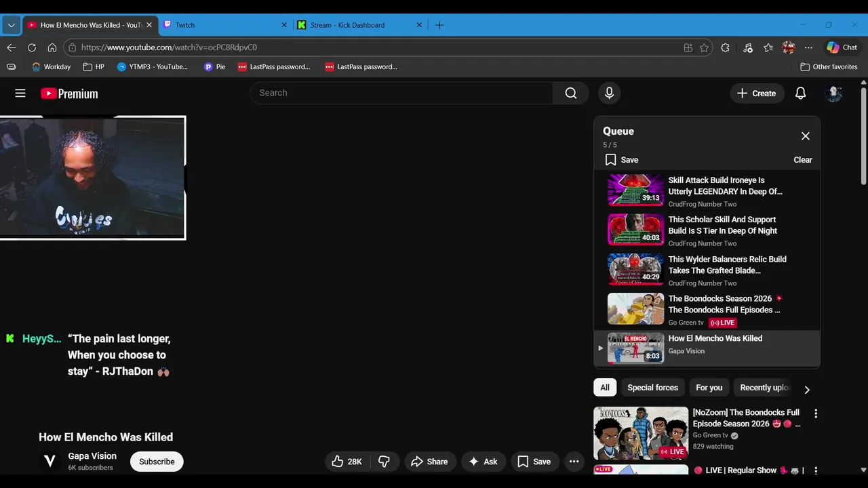Click the address bar URL

click(169, 47)
